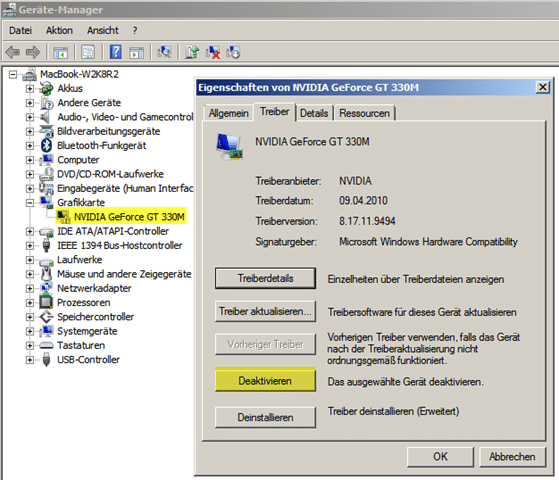
Task: Click the Back arrow toolbar icon
Action: tap(13, 52)
